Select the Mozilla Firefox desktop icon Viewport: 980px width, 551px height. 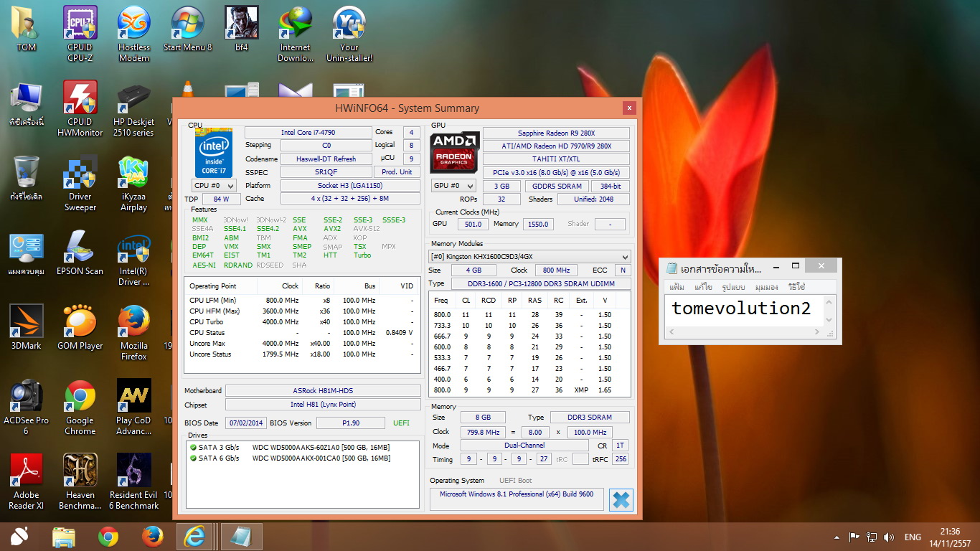click(134, 332)
